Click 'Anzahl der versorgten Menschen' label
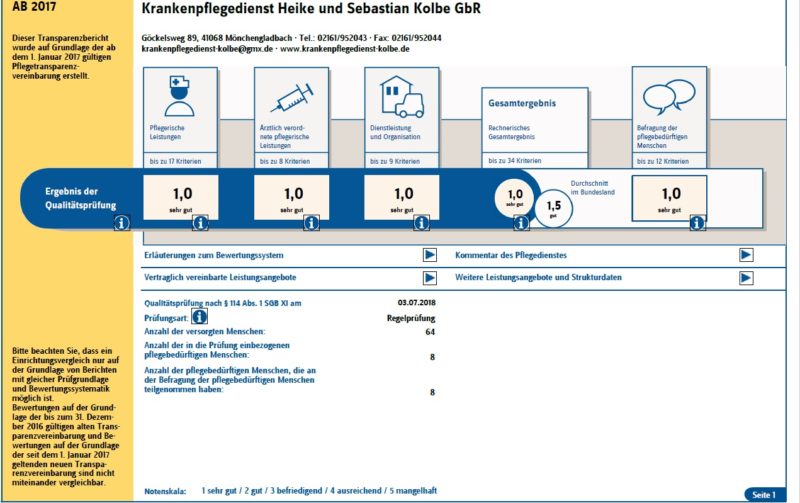 click(x=205, y=332)
